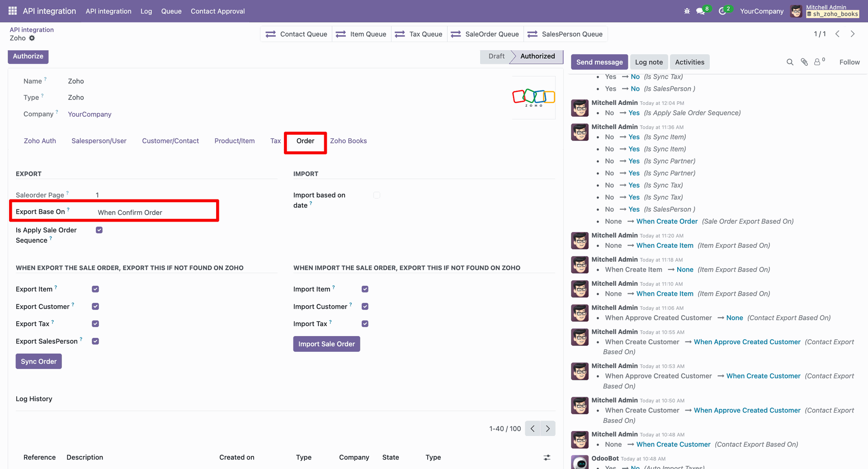The width and height of the screenshot is (868, 469).
Task: Open the Activities button in chatter
Action: click(x=689, y=62)
